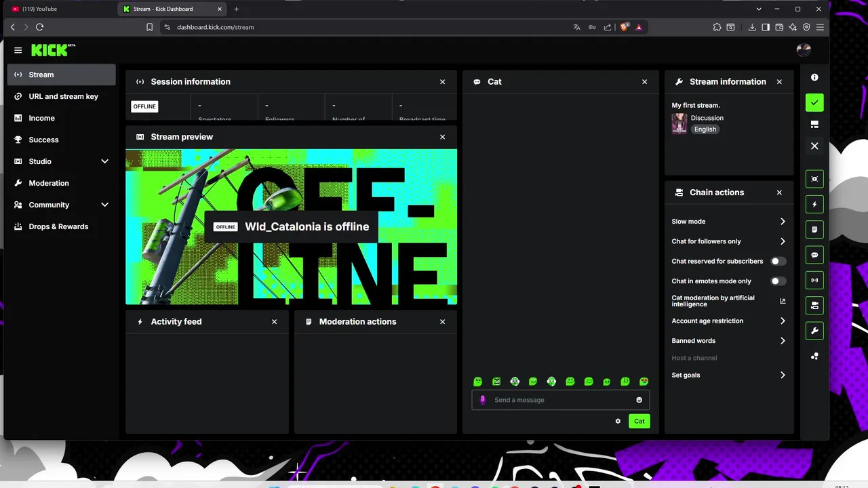Screen dimensions: 868x488
Task: Open the extensions puzzle icon
Action: click(717, 27)
